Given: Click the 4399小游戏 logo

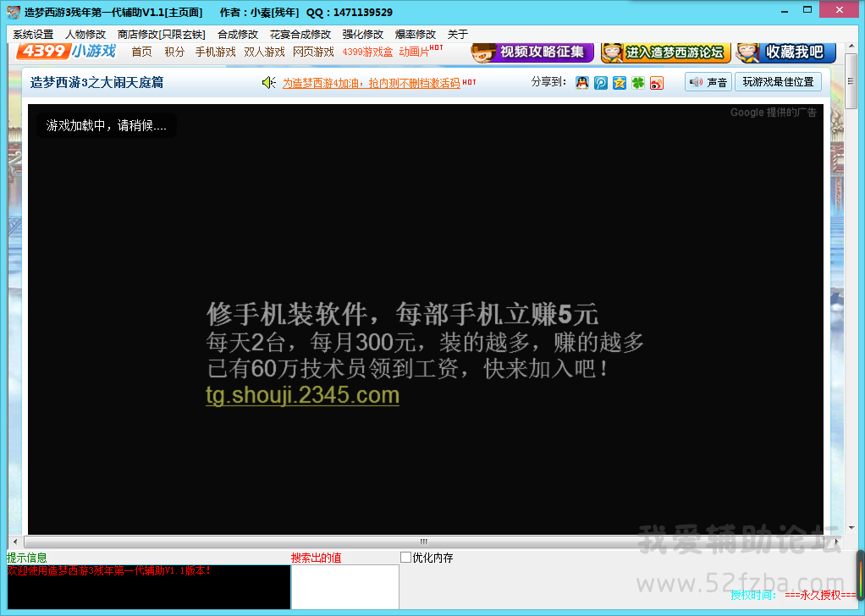Looking at the screenshot, I should 67,52.
